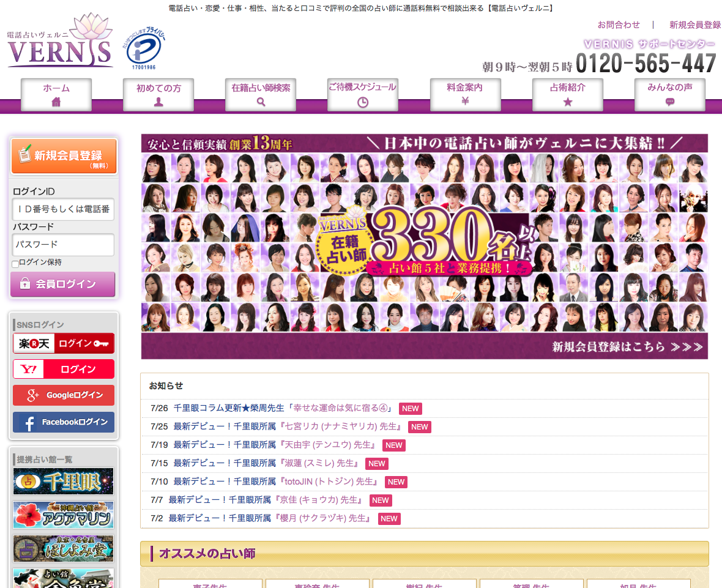
Task: Open the 占術紹介 navigation tab
Action: (568, 94)
